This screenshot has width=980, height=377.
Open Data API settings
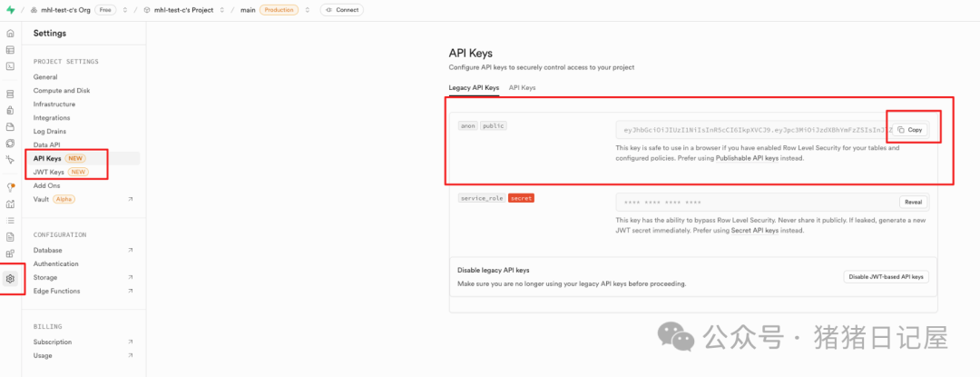(47, 145)
